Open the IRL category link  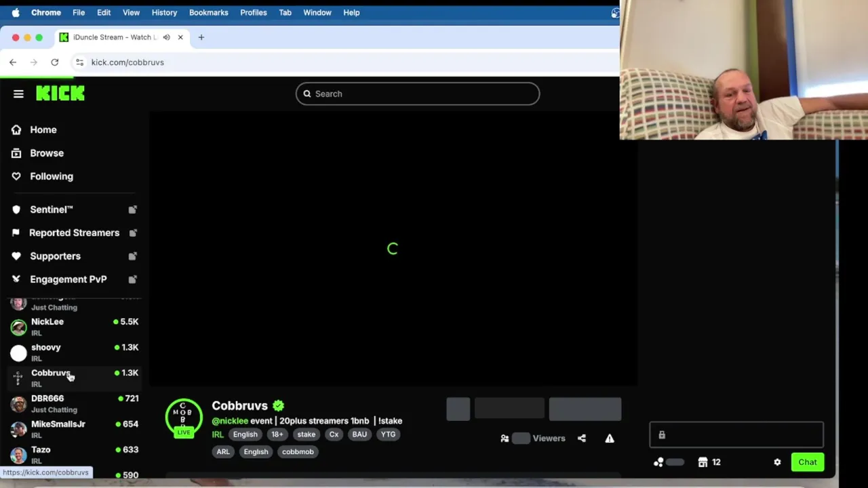218,434
